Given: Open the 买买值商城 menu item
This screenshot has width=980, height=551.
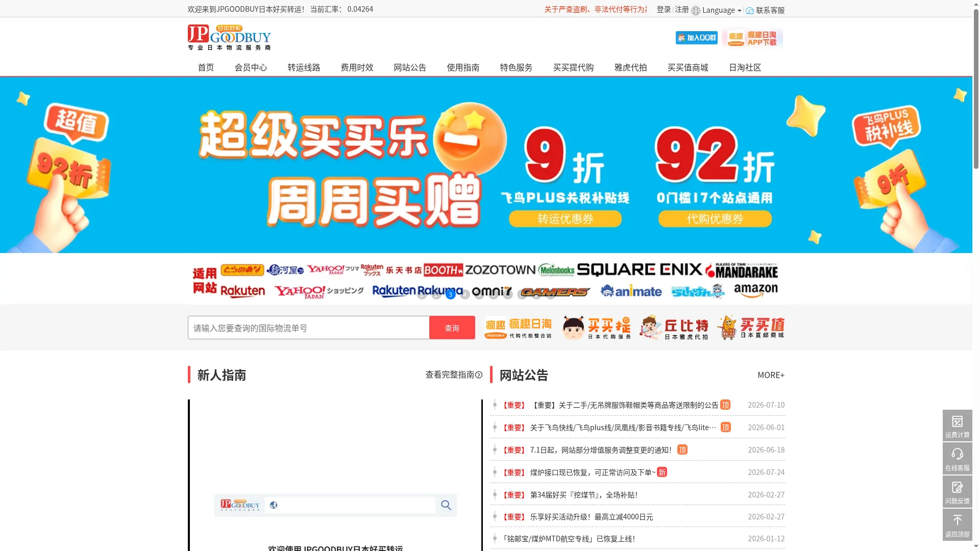Looking at the screenshot, I should [688, 67].
